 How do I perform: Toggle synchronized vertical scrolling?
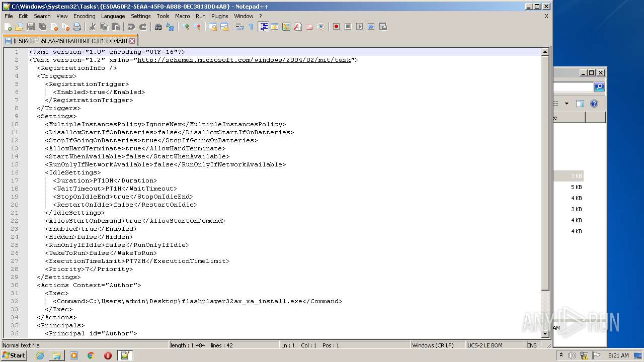pos(212,27)
